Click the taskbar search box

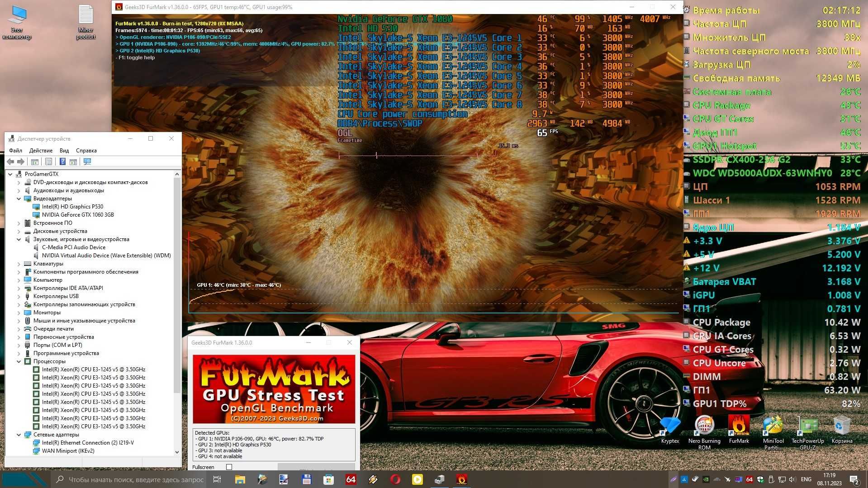pyautogui.click(x=129, y=479)
